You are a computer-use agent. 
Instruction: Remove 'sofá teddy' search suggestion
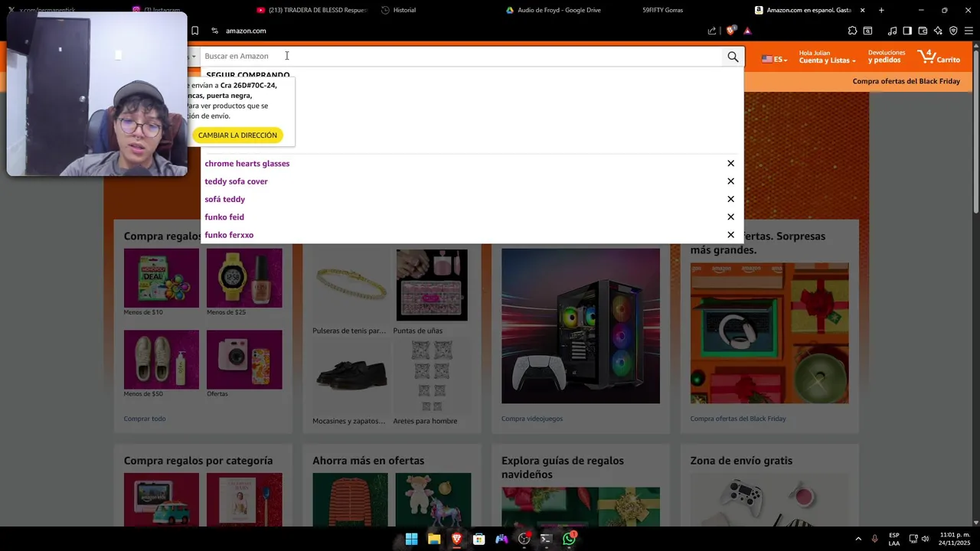730,199
